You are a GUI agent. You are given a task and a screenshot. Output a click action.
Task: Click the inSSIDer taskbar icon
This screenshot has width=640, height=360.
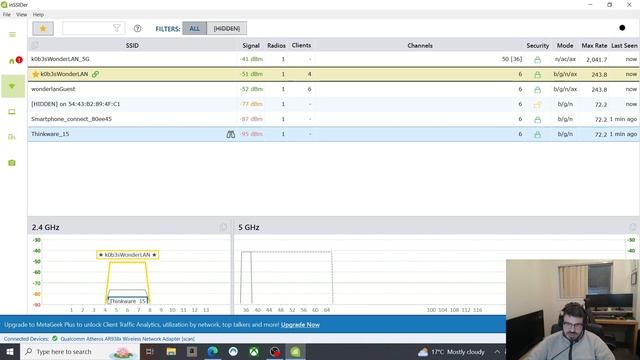(296, 351)
